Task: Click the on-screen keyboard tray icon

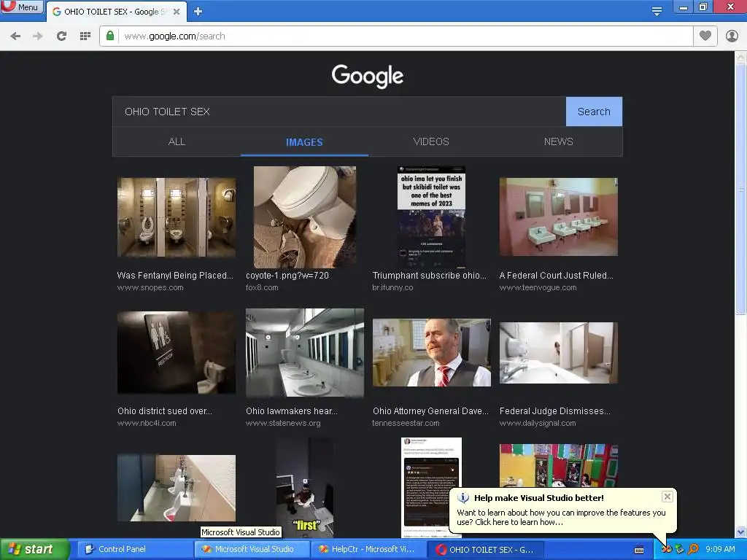Action: pyautogui.click(x=639, y=550)
